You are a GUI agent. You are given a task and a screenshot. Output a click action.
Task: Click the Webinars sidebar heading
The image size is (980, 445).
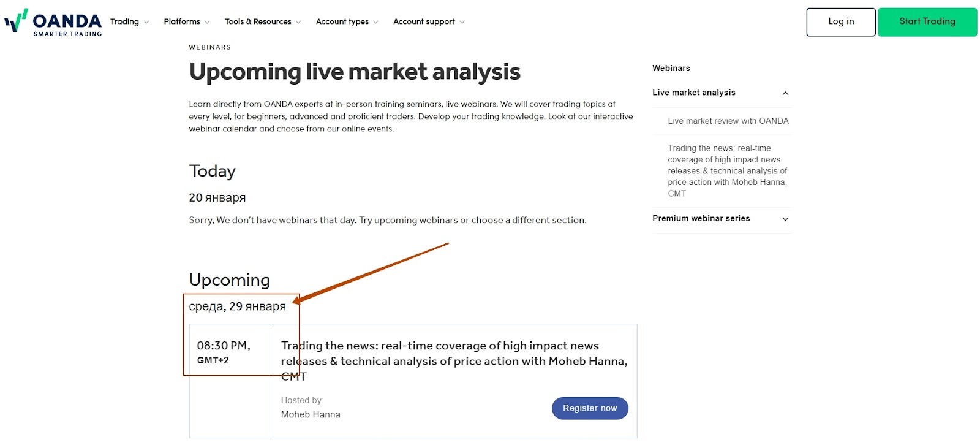671,68
